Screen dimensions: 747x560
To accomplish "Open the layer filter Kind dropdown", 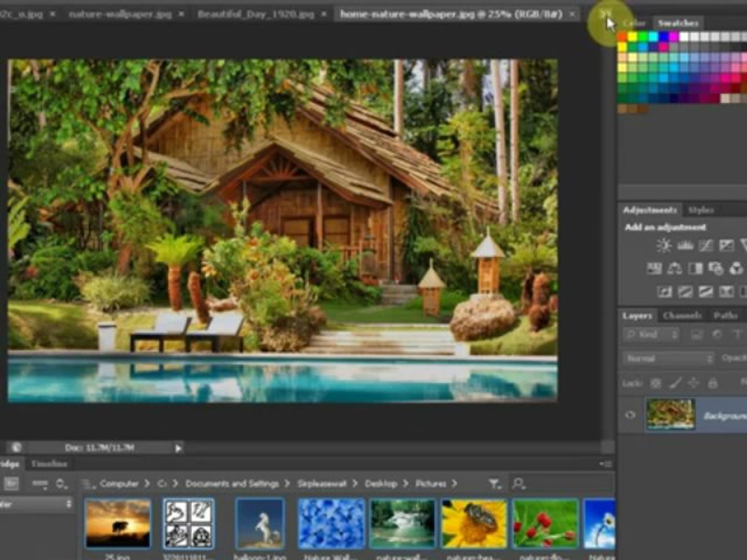I will (x=652, y=334).
